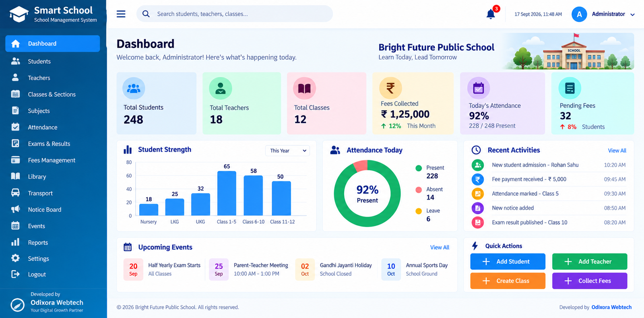Click the blue fee payment activity icon

tap(478, 180)
